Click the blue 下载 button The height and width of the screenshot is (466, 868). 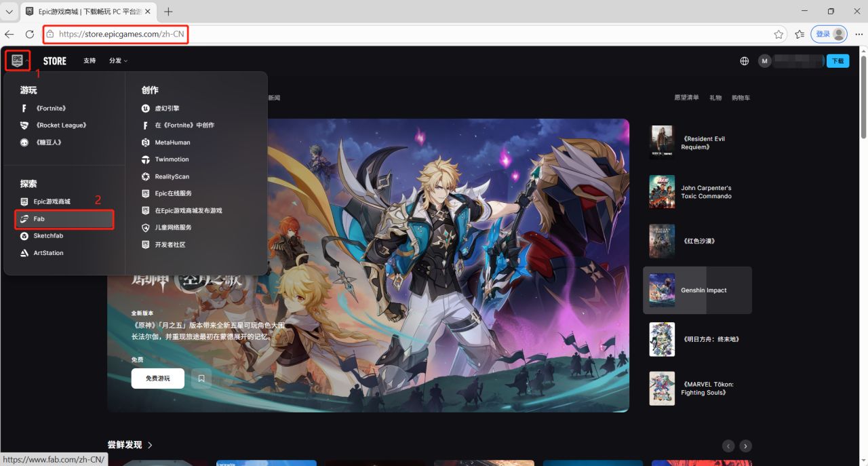[838, 61]
